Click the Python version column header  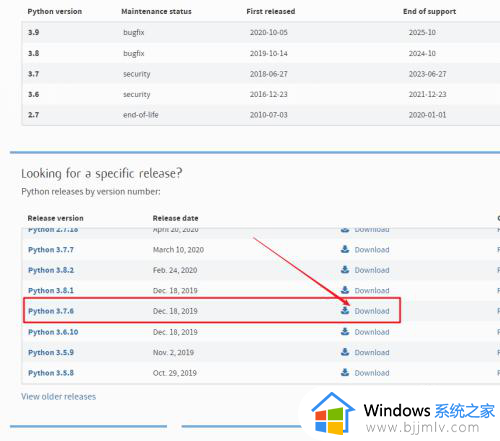(55, 11)
